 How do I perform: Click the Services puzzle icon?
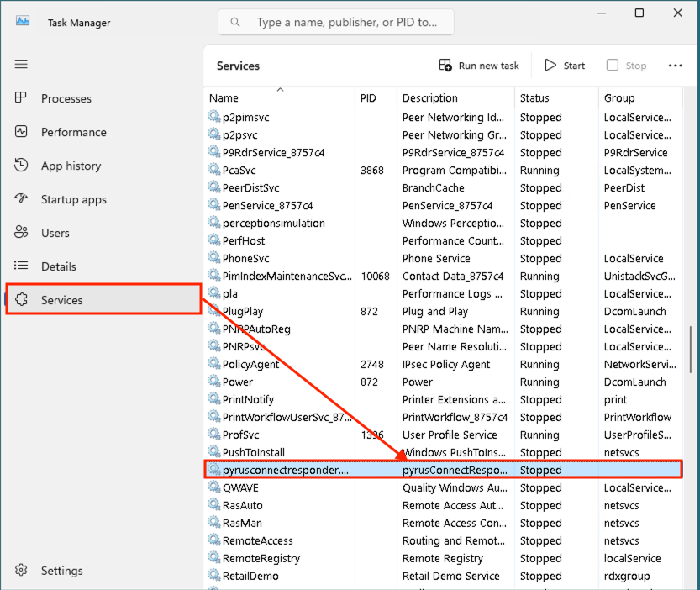pos(21,300)
